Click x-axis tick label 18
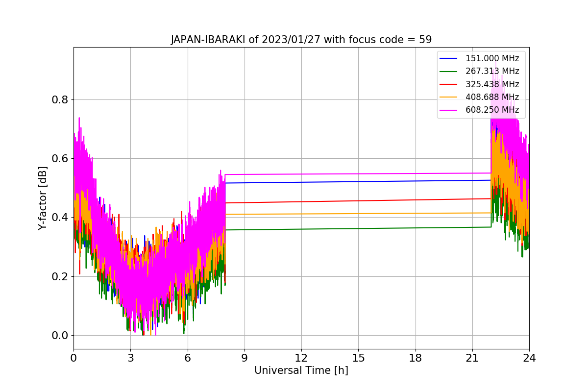588x392 pixels. tap(416, 358)
